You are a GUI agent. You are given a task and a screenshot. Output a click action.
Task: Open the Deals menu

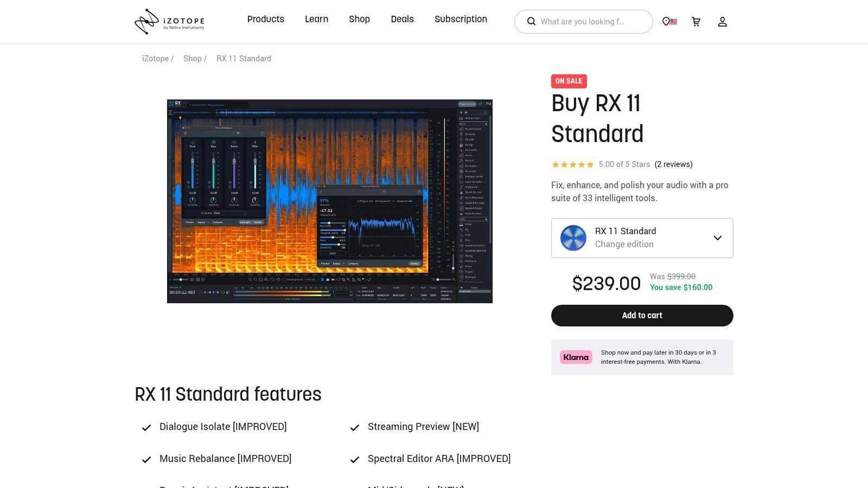pyautogui.click(x=402, y=19)
